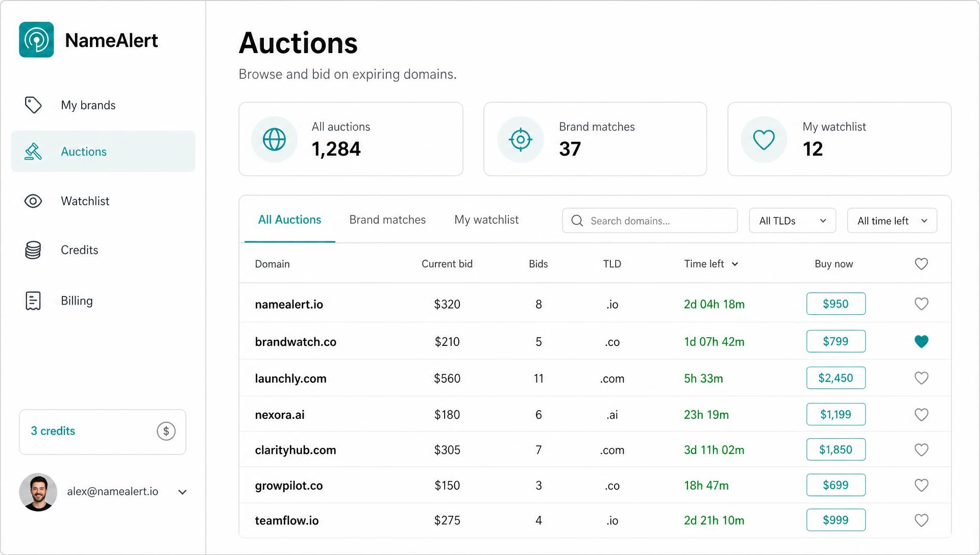
Task: Open the Credits sidebar item
Action: click(x=103, y=250)
